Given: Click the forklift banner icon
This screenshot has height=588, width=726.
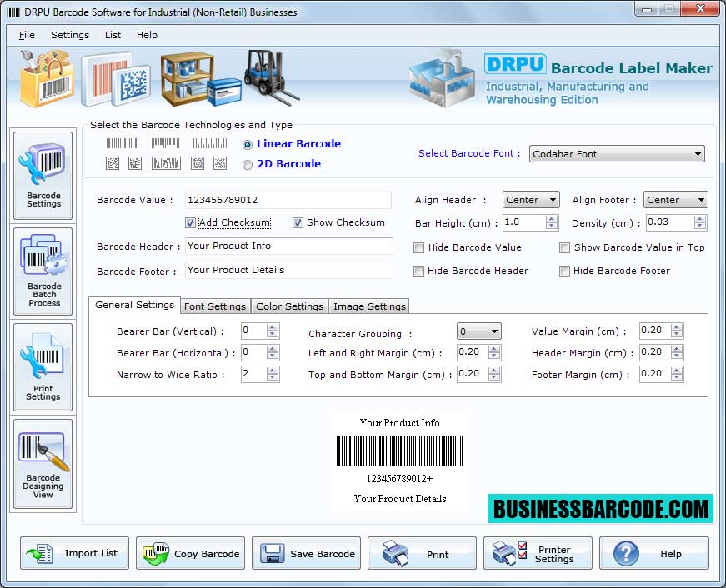Looking at the screenshot, I should point(272,77).
